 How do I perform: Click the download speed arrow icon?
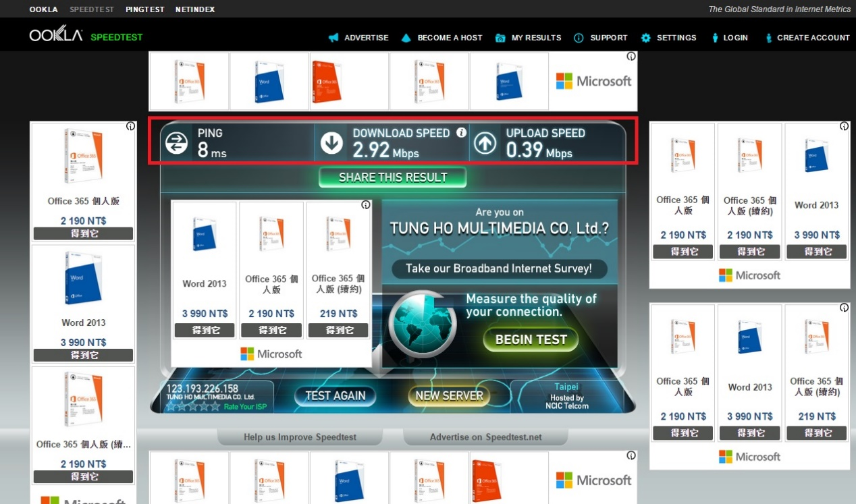pyautogui.click(x=331, y=142)
